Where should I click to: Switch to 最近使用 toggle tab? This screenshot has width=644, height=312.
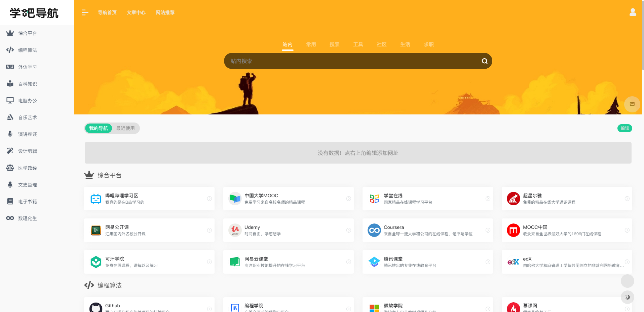125,128
